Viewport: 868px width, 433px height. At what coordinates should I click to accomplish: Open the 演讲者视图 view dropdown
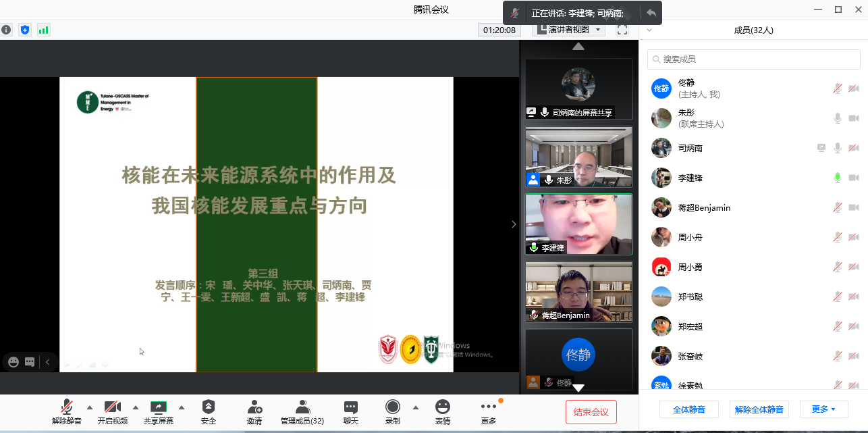pyautogui.click(x=568, y=30)
